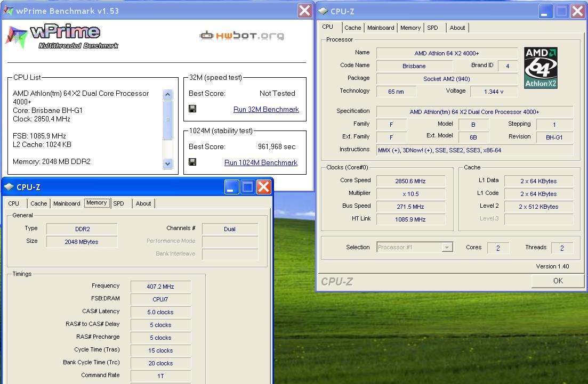
Task: Click the Bus Speed value 271.5 MHz
Action: tap(410, 207)
